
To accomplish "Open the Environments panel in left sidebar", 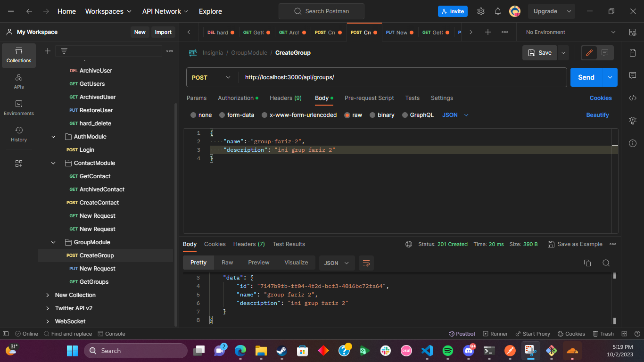I will tap(18, 108).
